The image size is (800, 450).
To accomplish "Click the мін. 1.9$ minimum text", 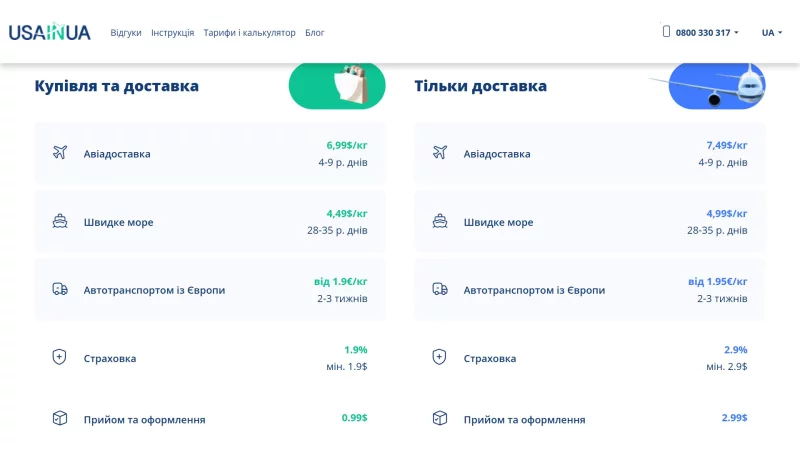I will pyautogui.click(x=347, y=367).
